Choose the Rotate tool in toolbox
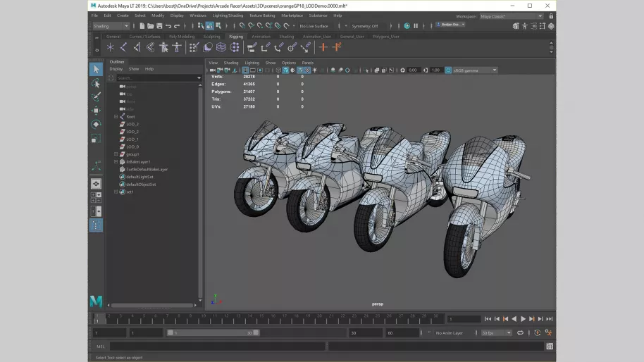Image resolution: width=644 pixels, height=362 pixels. (x=96, y=124)
